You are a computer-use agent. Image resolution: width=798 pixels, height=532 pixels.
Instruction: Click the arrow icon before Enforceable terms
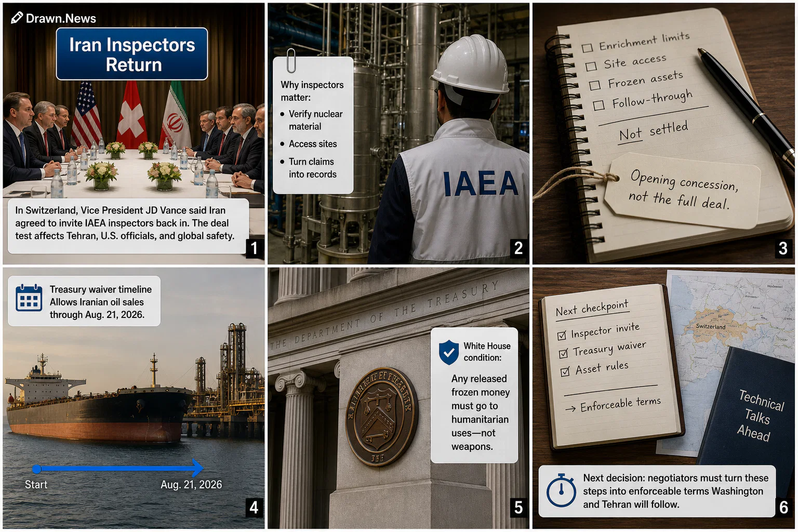click(570, 409)
